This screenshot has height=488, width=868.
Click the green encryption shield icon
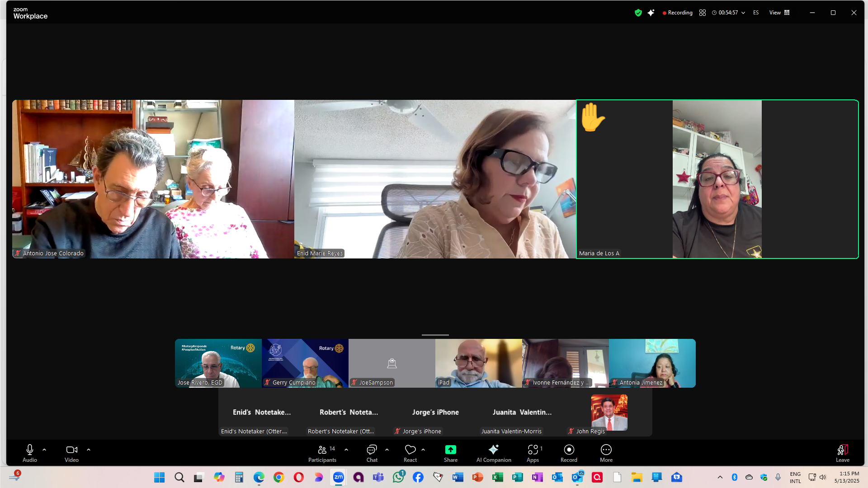point(638,13)
